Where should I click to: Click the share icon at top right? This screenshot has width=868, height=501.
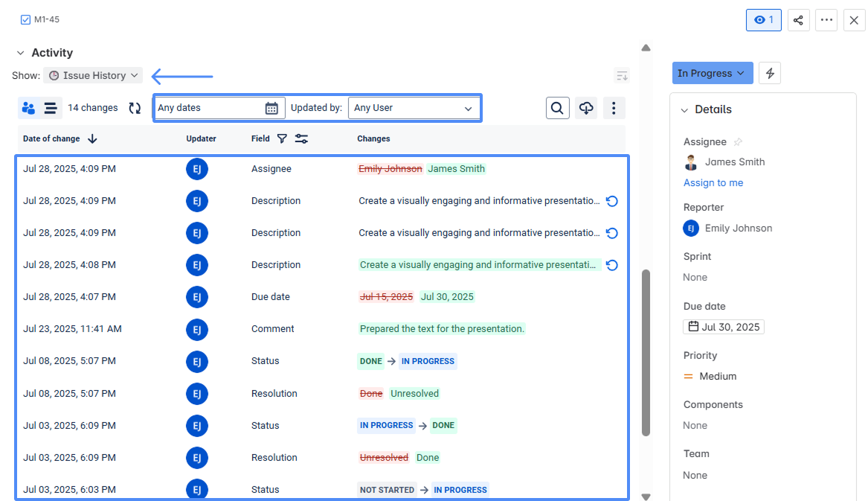pos(798,20)
